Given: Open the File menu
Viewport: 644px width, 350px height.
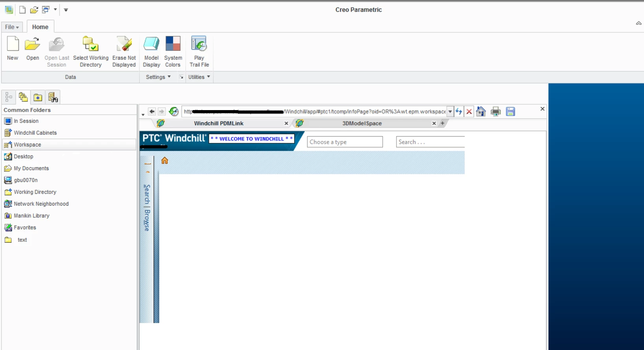Looking at the screenshot, I should (12, 27).
